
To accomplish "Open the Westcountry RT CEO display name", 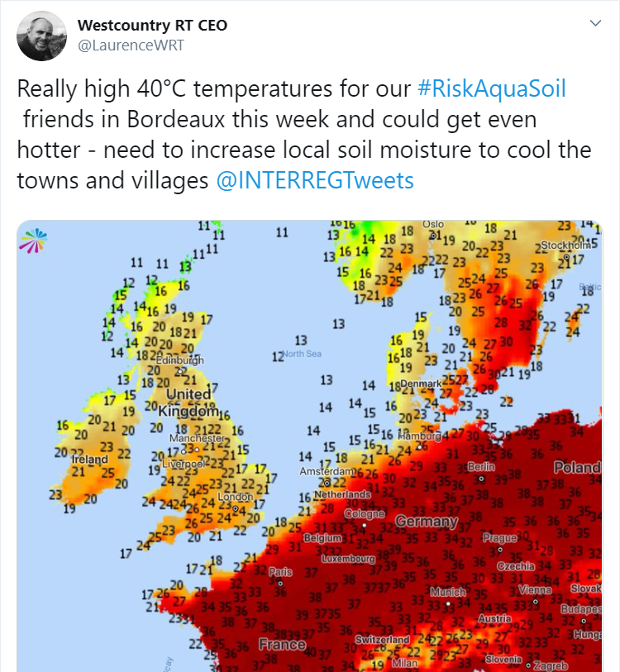I will (152, 26).
